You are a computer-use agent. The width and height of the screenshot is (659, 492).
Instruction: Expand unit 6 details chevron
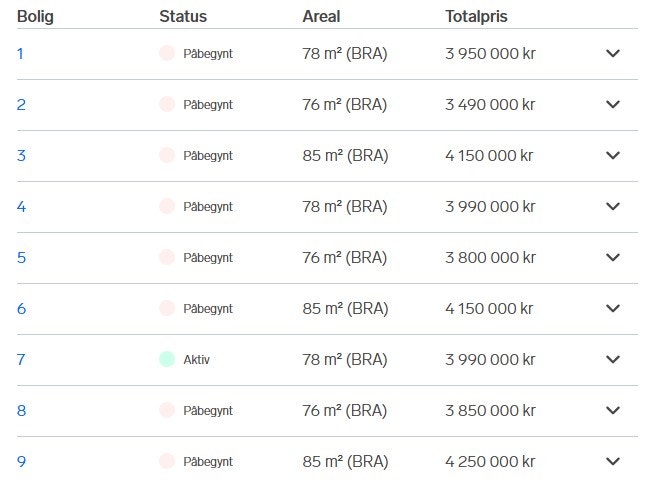[613, 309]
